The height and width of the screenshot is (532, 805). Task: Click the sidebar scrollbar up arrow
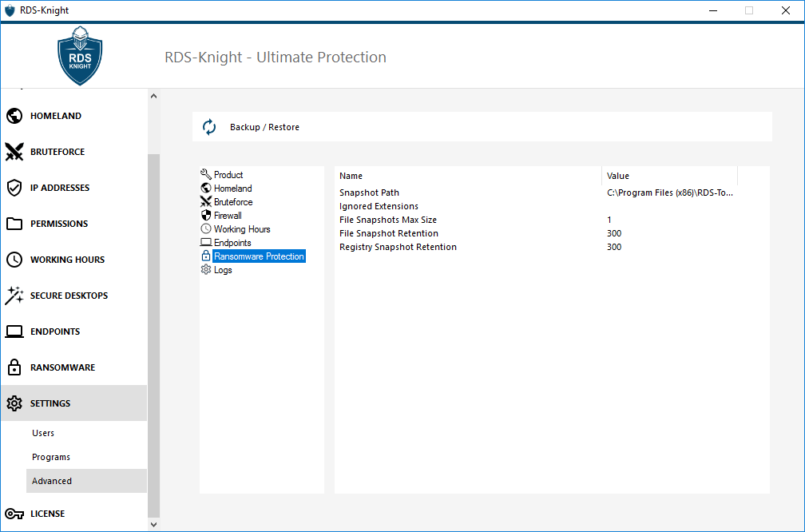pos(153,96)
